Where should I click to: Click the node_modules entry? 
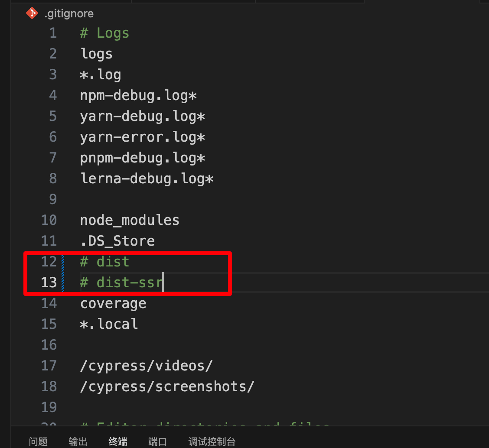(x=130, y=220)
